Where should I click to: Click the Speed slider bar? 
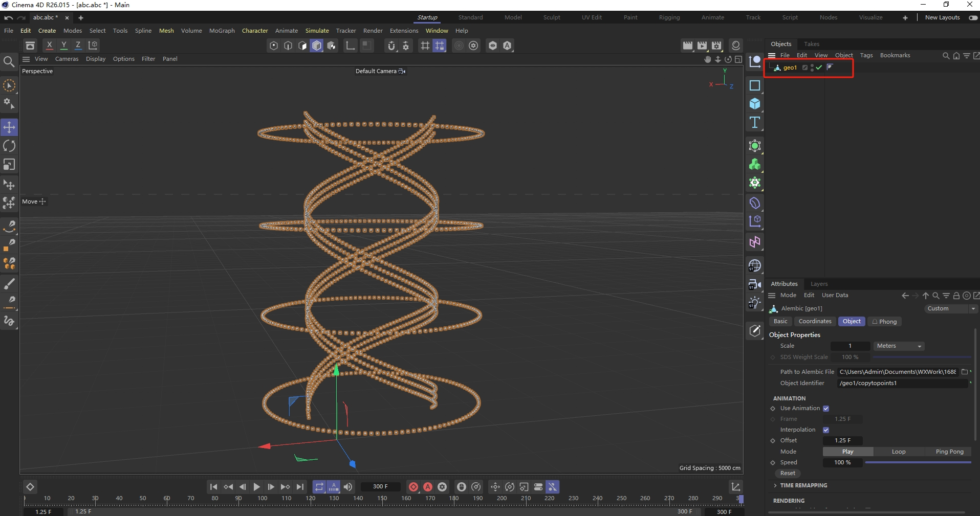pos(918,463)
